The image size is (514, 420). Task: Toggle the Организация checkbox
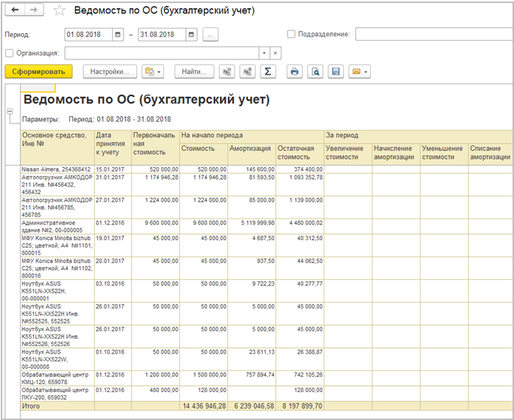(9, 53)
